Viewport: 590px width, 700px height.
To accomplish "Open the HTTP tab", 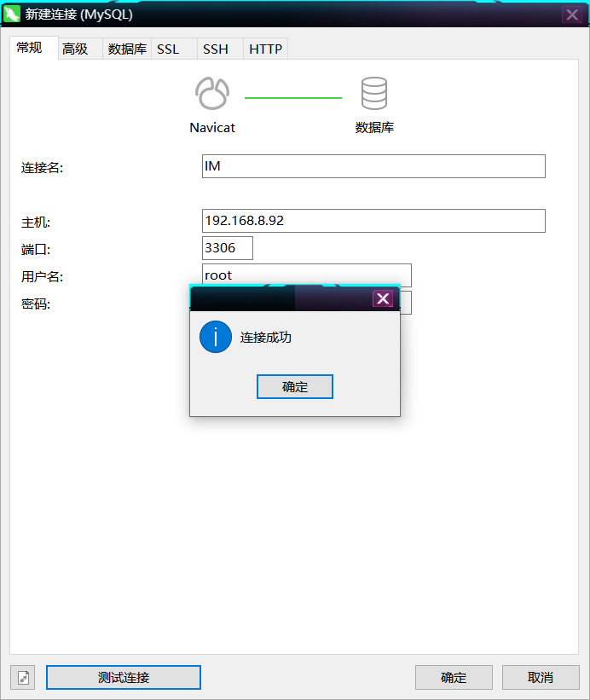I will point(265,49).
